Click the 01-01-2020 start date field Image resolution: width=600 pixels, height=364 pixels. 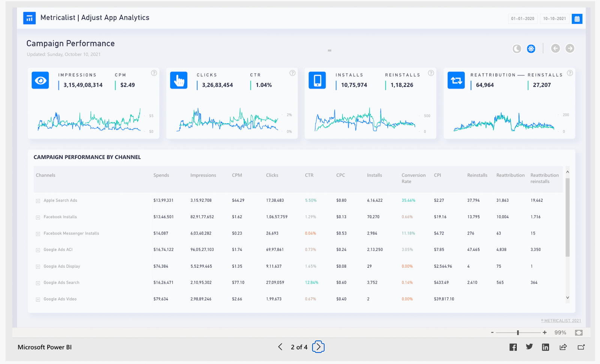click(523, 18)
